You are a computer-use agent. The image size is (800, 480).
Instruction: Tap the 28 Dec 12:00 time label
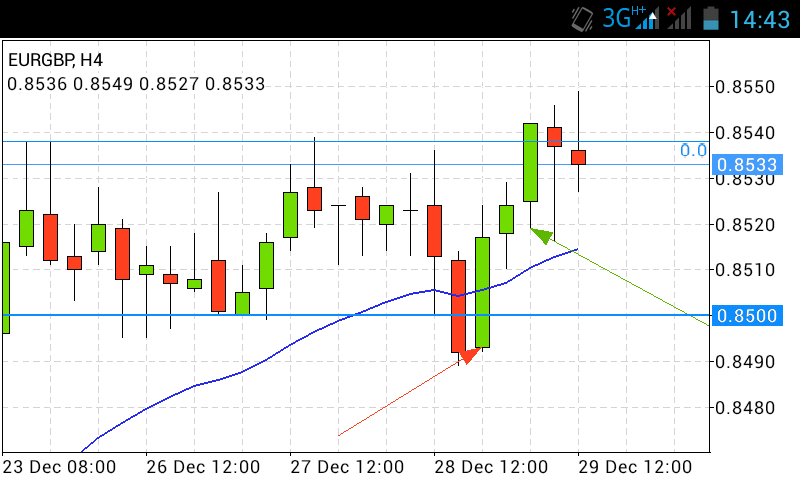coord(491,467)
